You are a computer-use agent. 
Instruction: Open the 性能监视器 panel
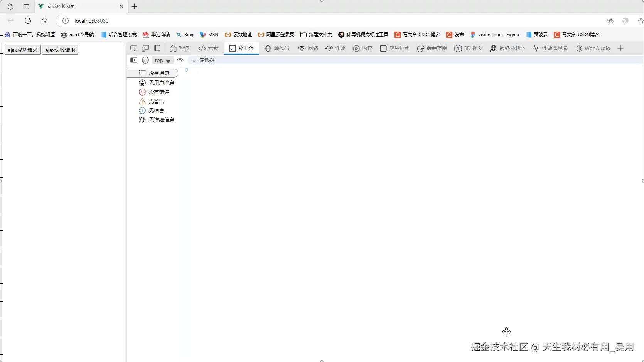550,48
